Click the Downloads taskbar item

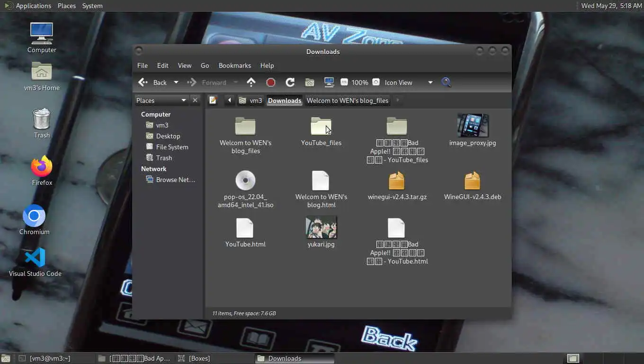coord(295,358)
